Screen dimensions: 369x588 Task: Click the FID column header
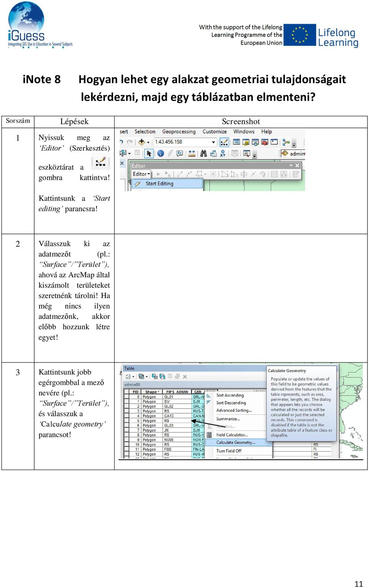pyautogui.click(x=135, y=392)
